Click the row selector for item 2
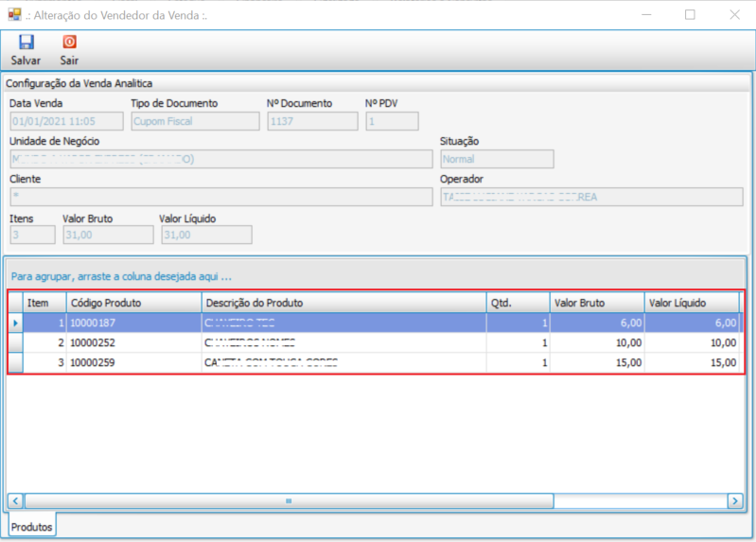The height and width of the screenshot is (542, 756). (15, 342)
